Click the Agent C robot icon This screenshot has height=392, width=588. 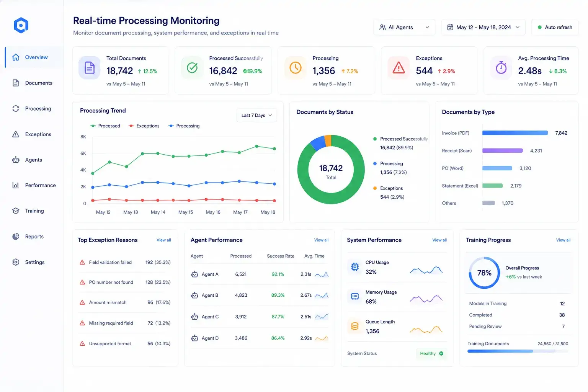194,317
